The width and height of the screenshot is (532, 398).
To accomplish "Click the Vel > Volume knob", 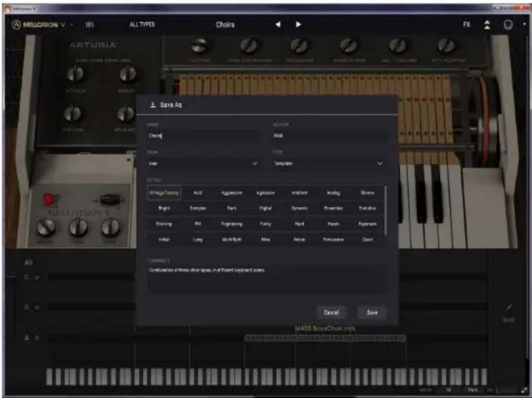I will pyautogui.click(x=398, y=46).
